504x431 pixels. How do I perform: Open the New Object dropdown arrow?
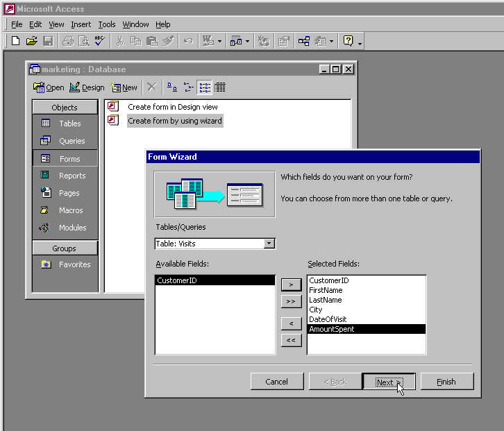tap(331, 42)
